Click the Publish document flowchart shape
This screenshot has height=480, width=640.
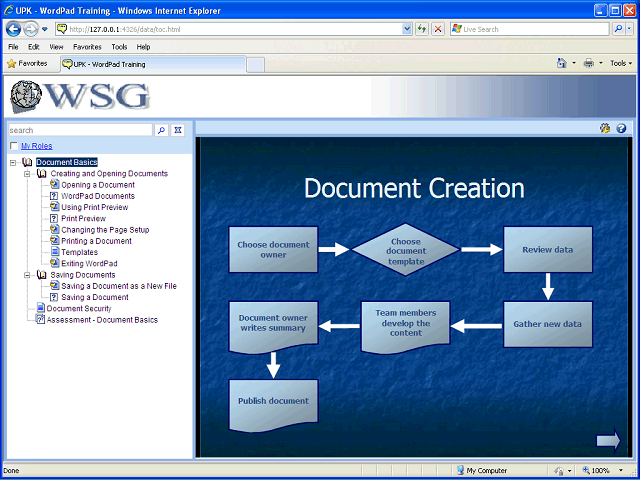273,405
